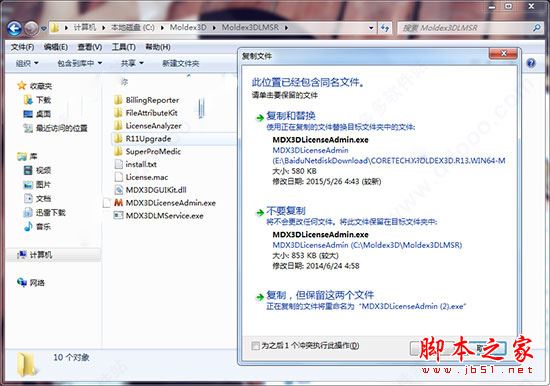Open the 编辑(E) menu

[56, 47]
